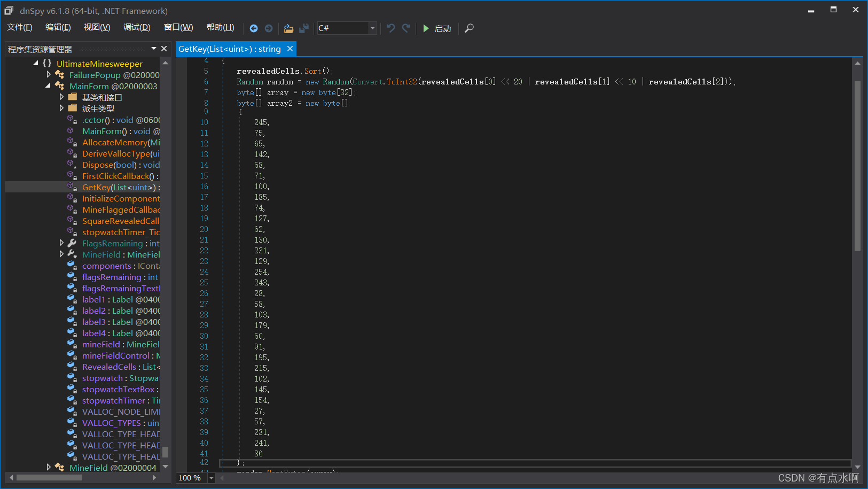Open search with the magnifier icon

click(x=469, y=28)
